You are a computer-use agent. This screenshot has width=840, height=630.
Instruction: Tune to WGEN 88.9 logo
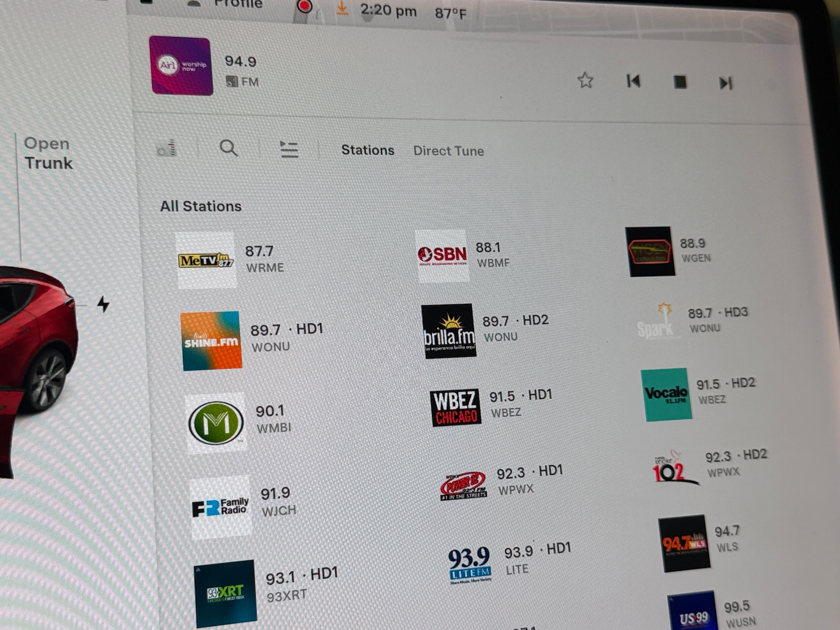point(650,251)
